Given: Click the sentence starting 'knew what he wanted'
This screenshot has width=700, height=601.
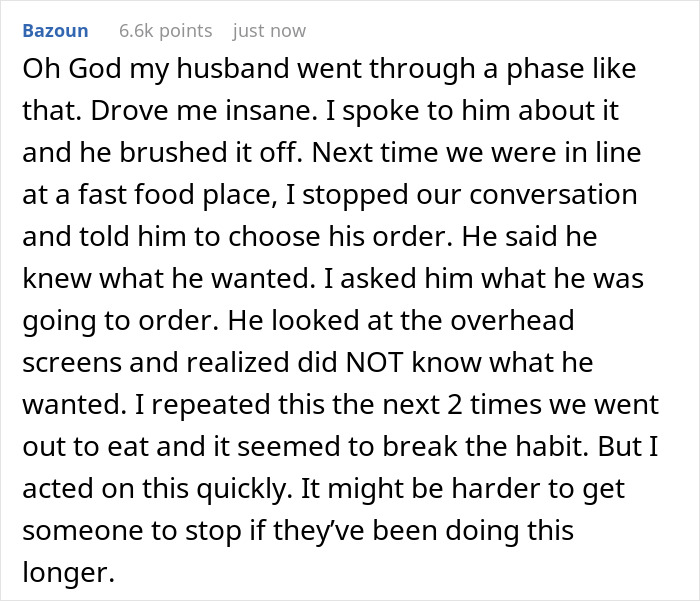Looking at the screenshot, I should pyautogui.click(x=166, y=278).
